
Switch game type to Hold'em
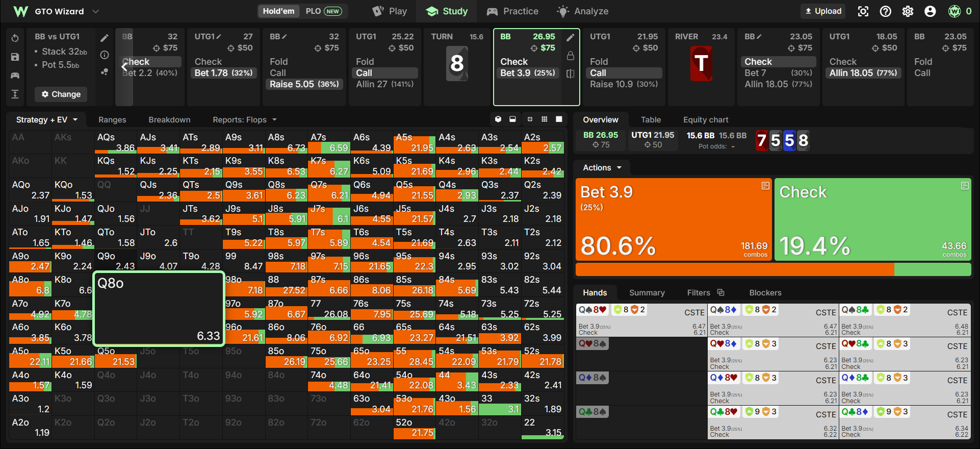point(278,11)
